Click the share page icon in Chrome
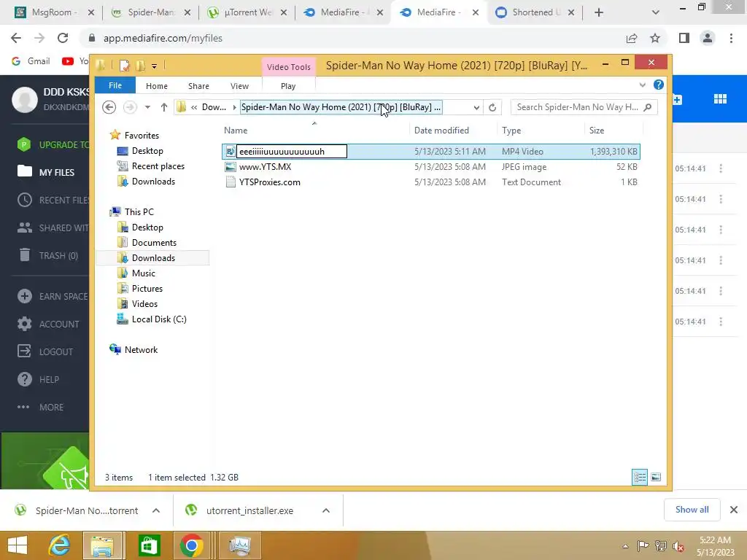The image size is (747, 560). coord(632,38)
